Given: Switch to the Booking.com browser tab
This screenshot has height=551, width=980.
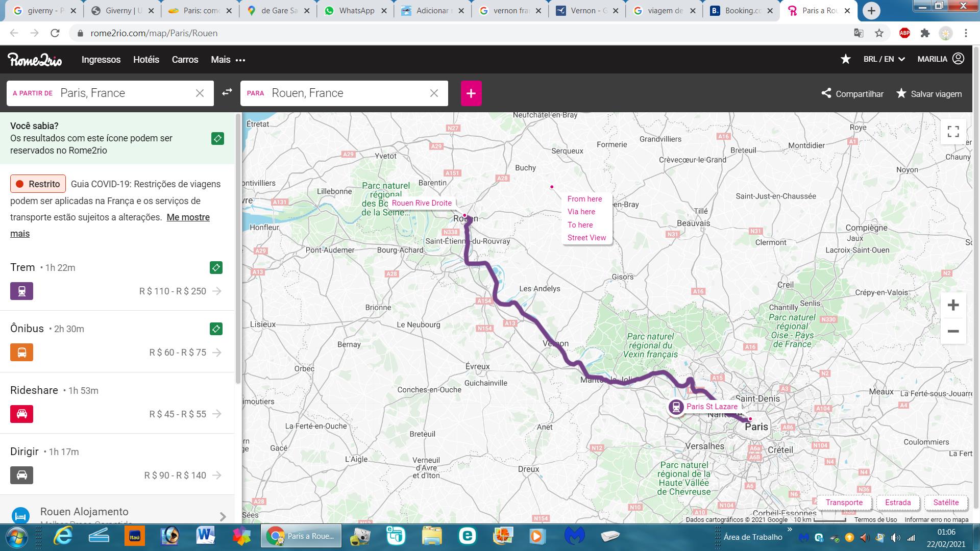Looking at the screenshot, I should click(x=741, y=10).
